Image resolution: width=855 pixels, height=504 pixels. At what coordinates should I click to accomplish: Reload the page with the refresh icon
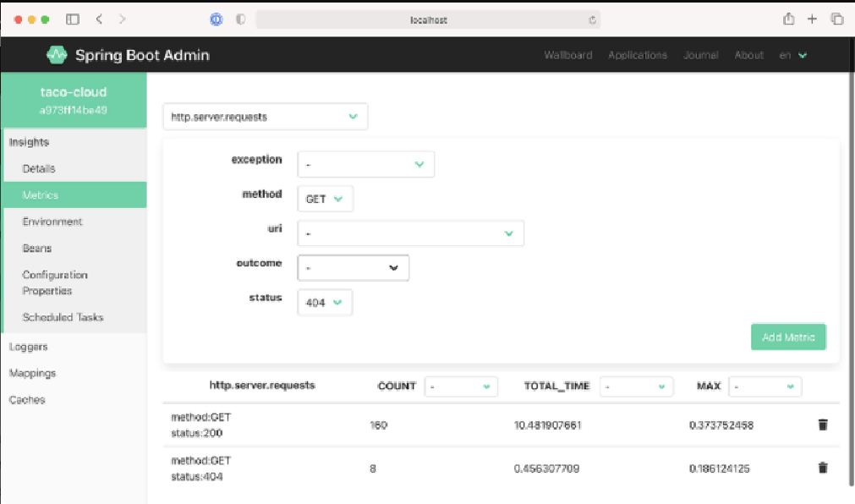[x=592, y=20]
